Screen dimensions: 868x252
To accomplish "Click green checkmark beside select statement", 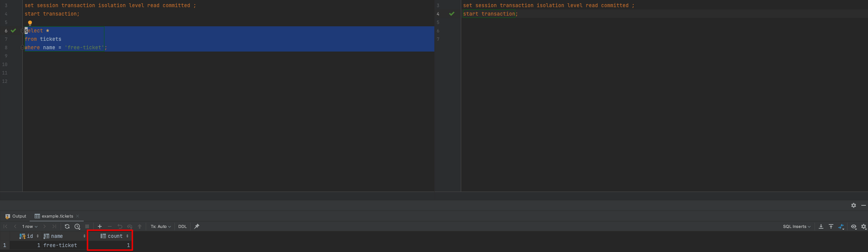I will tap(14, 30).
